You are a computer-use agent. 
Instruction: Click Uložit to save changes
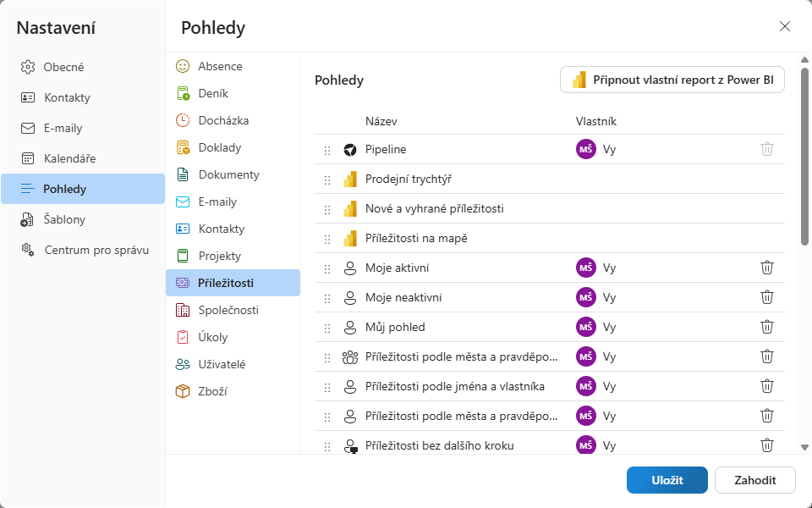(667, 480)
